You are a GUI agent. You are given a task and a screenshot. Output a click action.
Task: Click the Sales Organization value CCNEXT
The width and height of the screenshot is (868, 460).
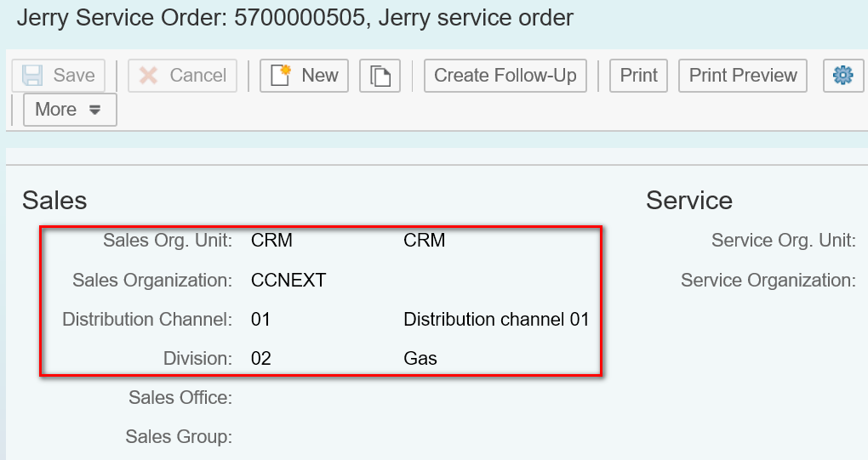[288, 281]
